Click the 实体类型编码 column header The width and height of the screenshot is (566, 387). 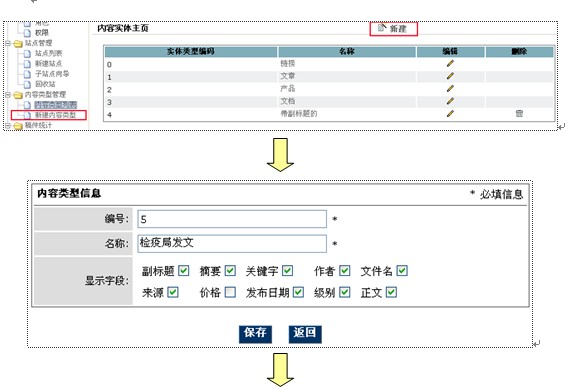click(x=191, y=52)
